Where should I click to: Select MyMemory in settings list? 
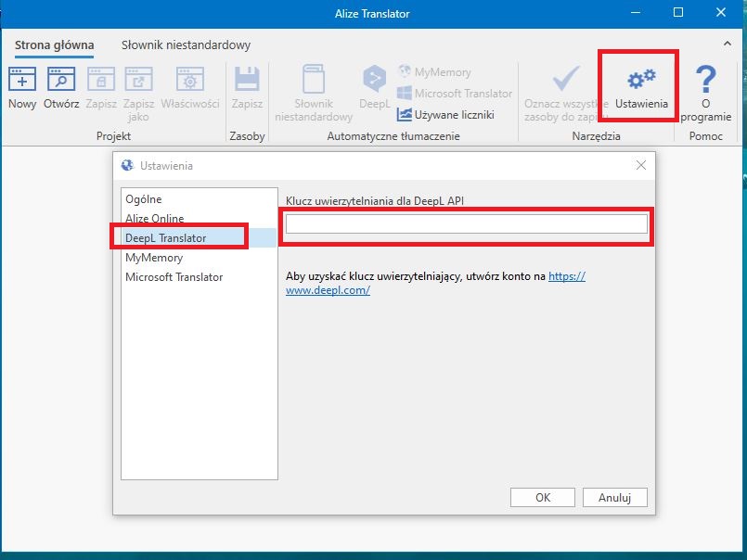tap(200, 258)
